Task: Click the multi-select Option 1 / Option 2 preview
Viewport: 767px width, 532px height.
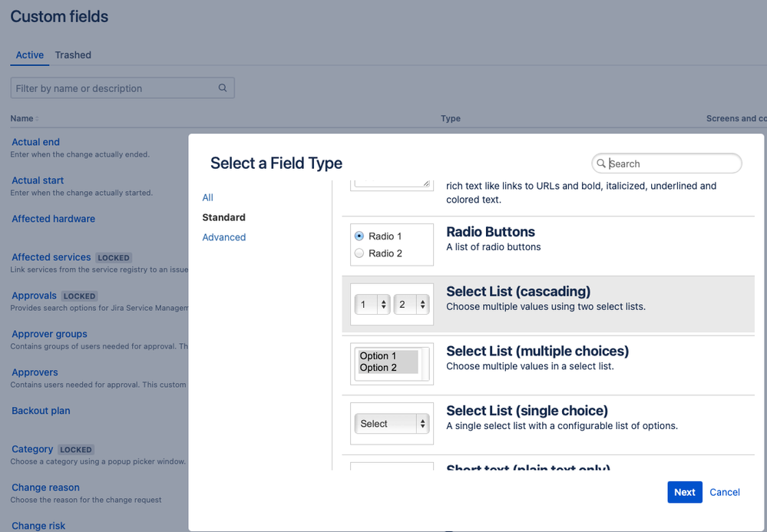Action: 392,364
